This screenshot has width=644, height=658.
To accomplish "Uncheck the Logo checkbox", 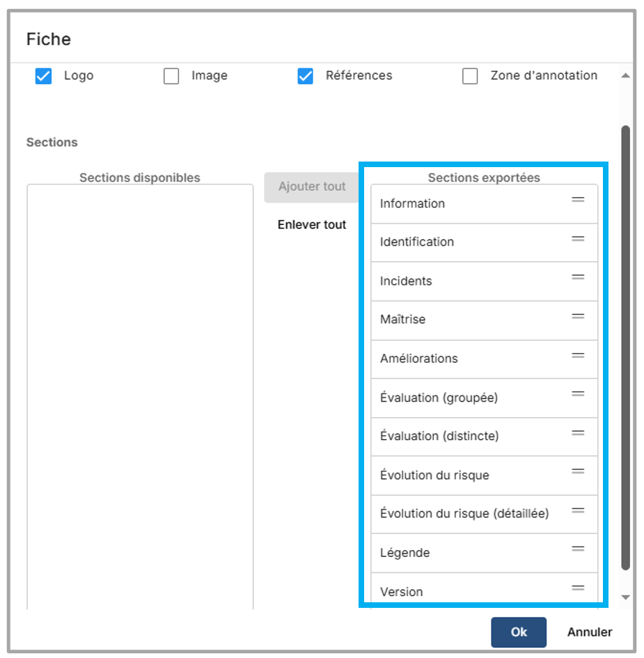I will click(x=43, y=76).
